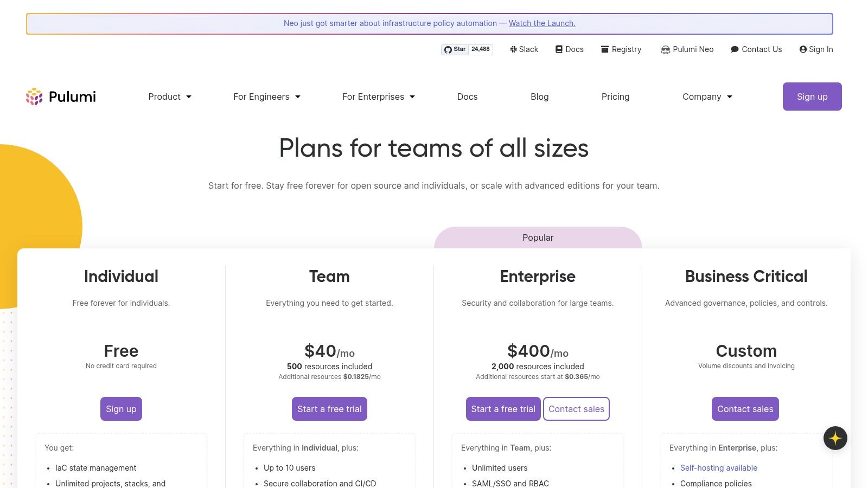Screen dimensions: 868x488
Task: Click the Pulumi logo
Action: coord(60,97)
